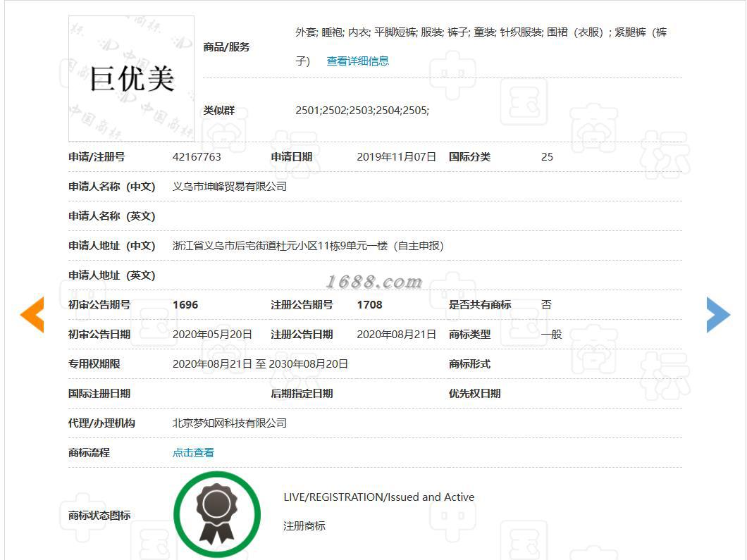Go to next image with blue arrow
The width and height of the screenshot is (747, 560).
pos(718,314)
